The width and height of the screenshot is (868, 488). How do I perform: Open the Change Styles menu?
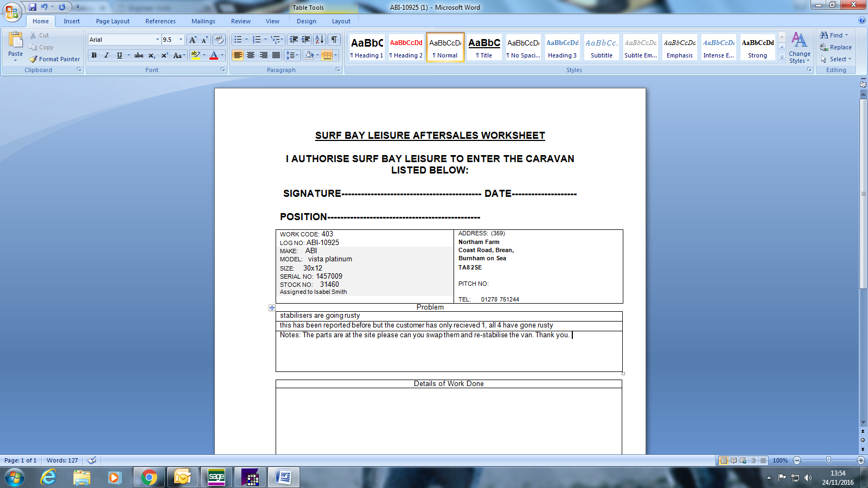tap(799, 48)
